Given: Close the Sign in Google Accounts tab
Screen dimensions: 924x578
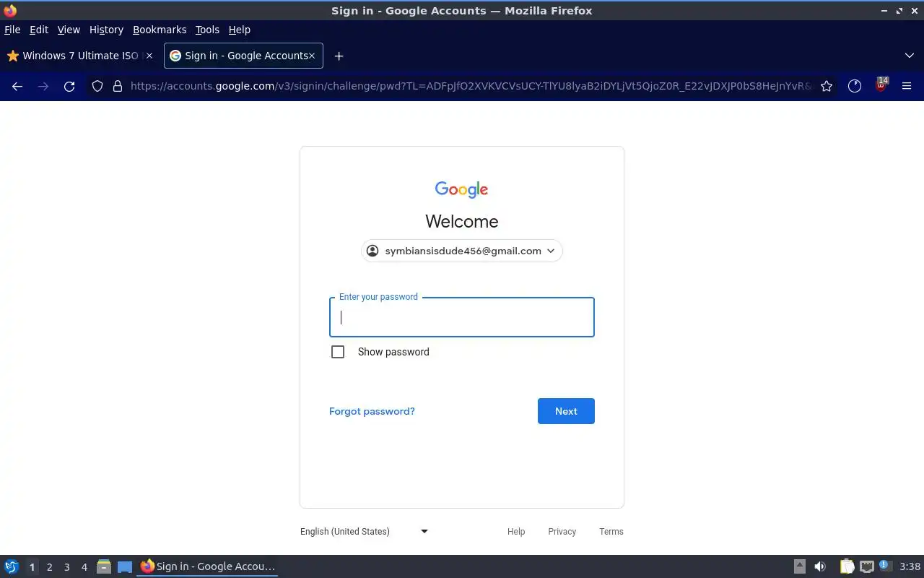Looking at the screenshot, I should click(x=312, y=56).
